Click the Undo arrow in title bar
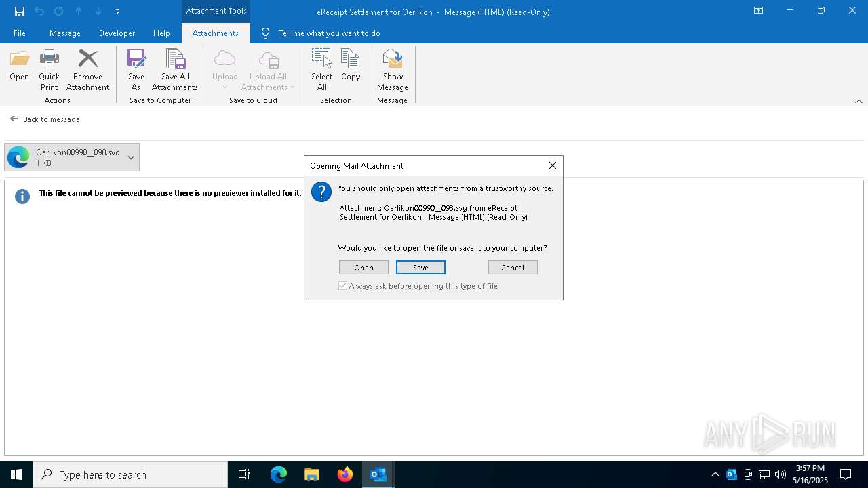 pyautogui.click(x=39, y=11)
